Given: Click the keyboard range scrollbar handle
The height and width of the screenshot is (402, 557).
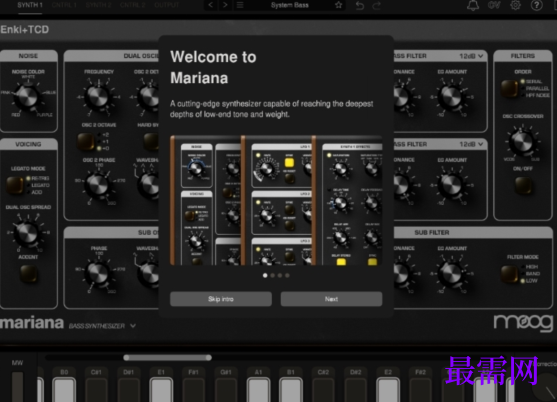Looking at the screenshot, I should pos(167,357).
